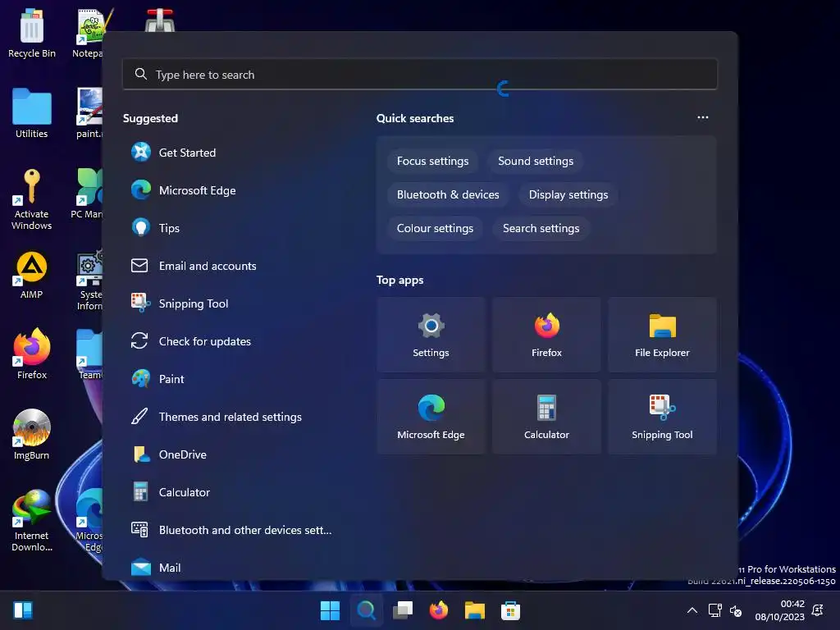Open Widgets button on taskbar
The width and height of the screenshot is (840, 630).
[x=23, y=610]
